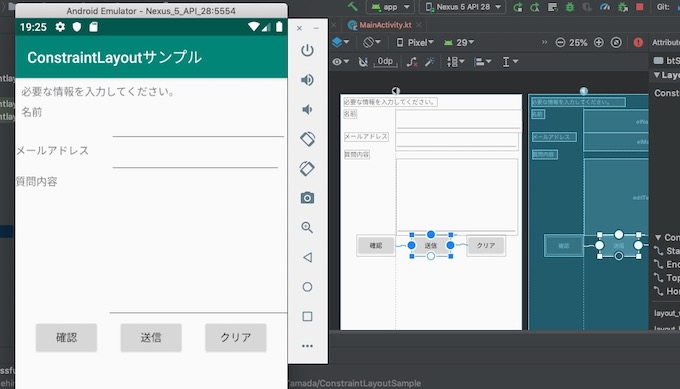The image size is (680, 389).
Task: Open emulator extended controls (three dots)
Action: point(307,346)
